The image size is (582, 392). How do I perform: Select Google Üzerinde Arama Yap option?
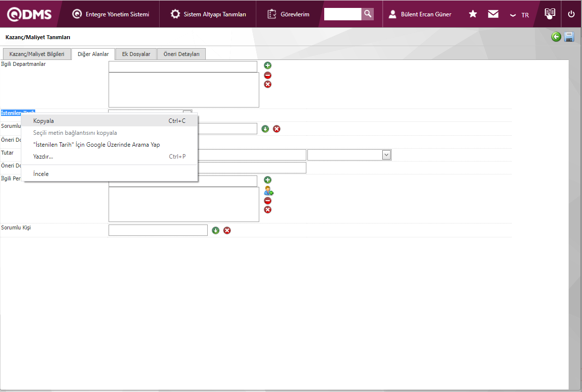tap(110, 144)
